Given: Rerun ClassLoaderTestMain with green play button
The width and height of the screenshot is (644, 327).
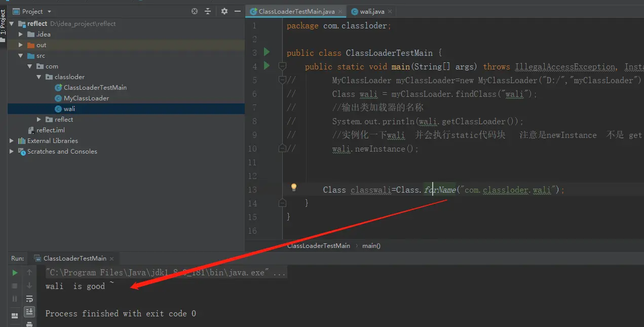Looking at the screenshot, I should click(15, 273).
